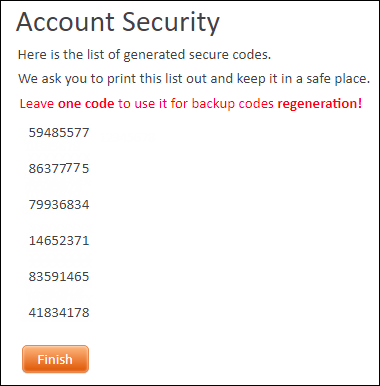The height and width of the screenshot is (386, 380).
Task: Click the words 'We ask you'
Action: pyautogui.click(x=53, y=79)
